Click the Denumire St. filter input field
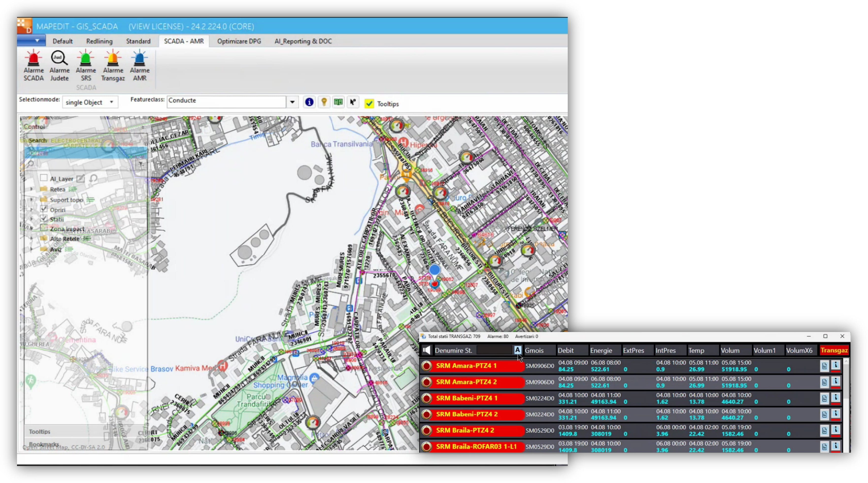Screen dimensions: 868x483 point(494,350)
